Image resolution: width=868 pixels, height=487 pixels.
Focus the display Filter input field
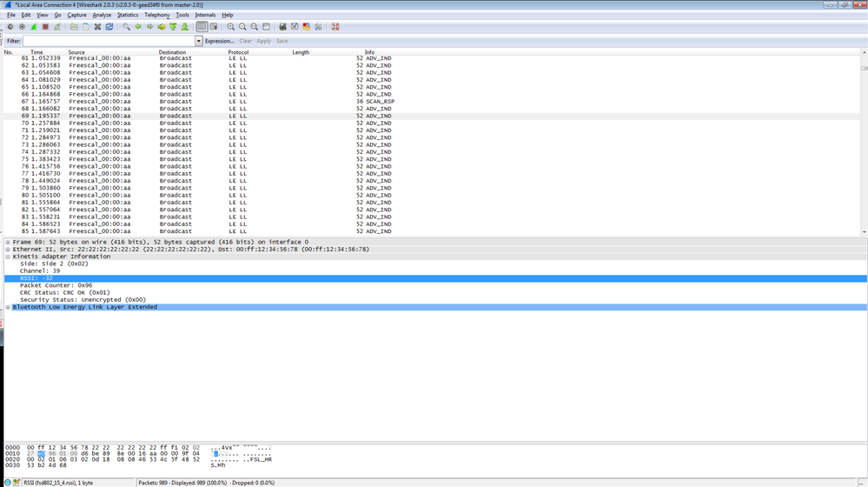click(109, 41)
